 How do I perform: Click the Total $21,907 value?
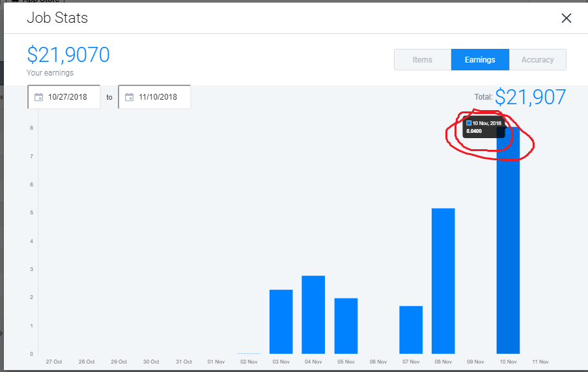pyautogui.click(x=530, y=97)
